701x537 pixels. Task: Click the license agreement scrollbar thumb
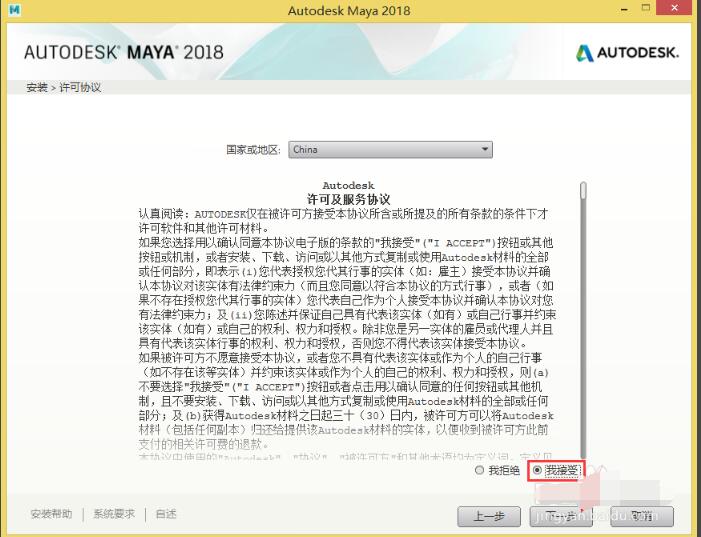point(583,190)
